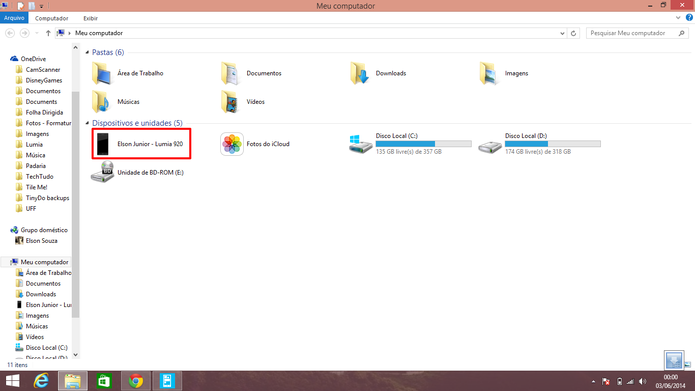Open the Vídeos folder in Pastas
695x391 pixels.
[x=242, y=102]
